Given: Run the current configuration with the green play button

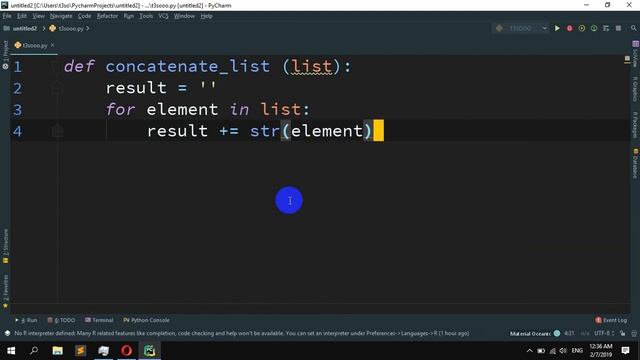Looking at the screenshot, I should tap(557, 28).
